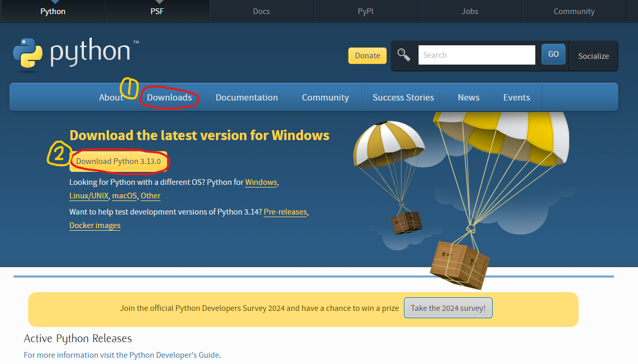The width and height of the screenshot is (638, 364).
Task: Open the Downloads navigation menu
Action: [169, 97]
